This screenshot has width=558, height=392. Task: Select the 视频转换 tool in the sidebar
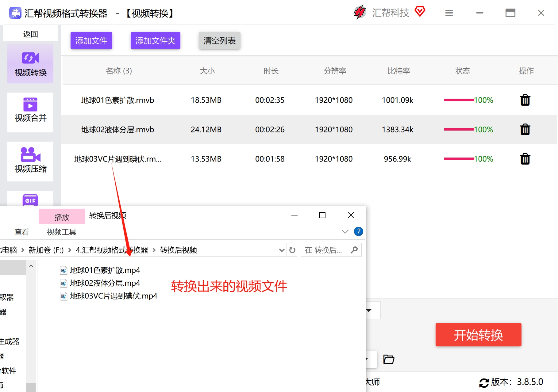point(30,63)
